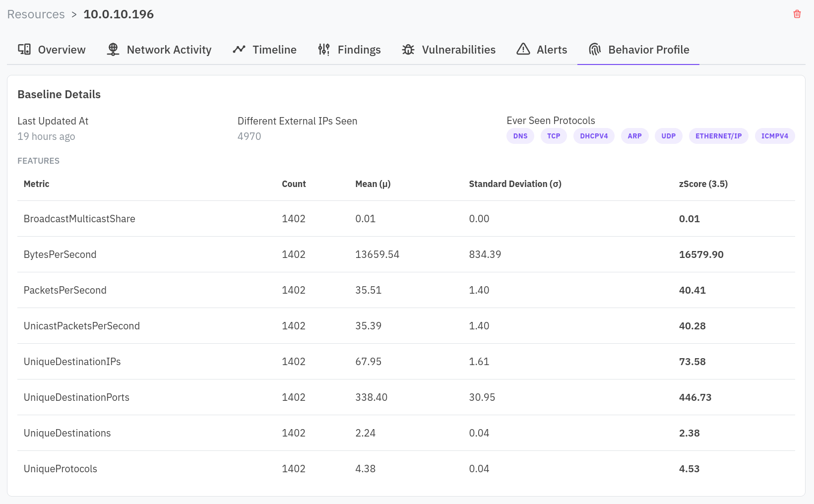The height and width of the screenshot is (504, 814).
Task: Click the Mean (μ) column header
Action: pyautogui.click(x=373, y=184)
